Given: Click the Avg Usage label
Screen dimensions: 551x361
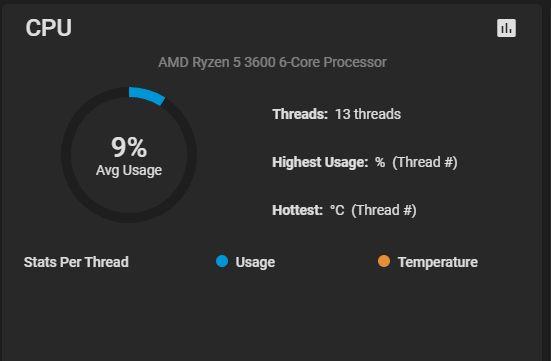Looking at the screenshot, I should pyautogui.click(x=129, y=170).
